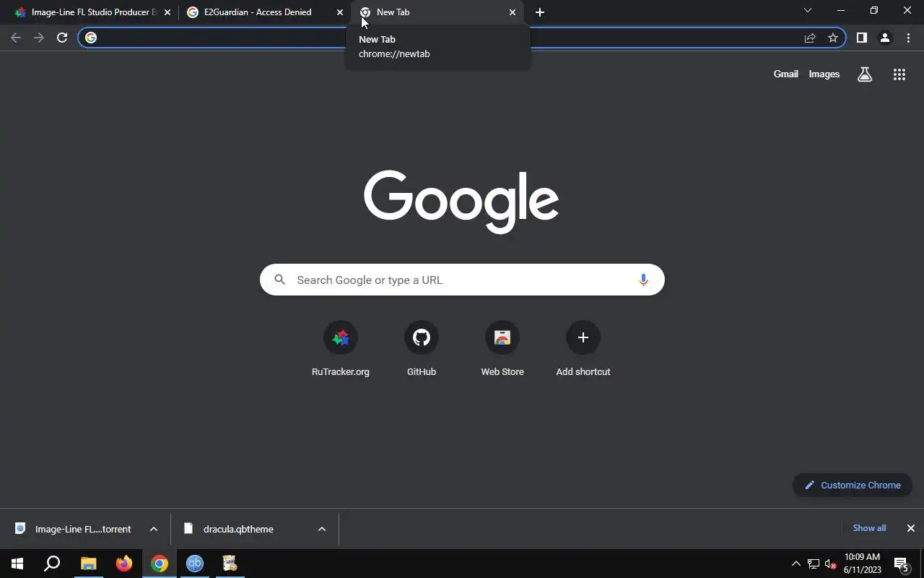
Task: Close the E2Guardian Access Denied tab
Action: pyautogui.click(x=340, y=12)
